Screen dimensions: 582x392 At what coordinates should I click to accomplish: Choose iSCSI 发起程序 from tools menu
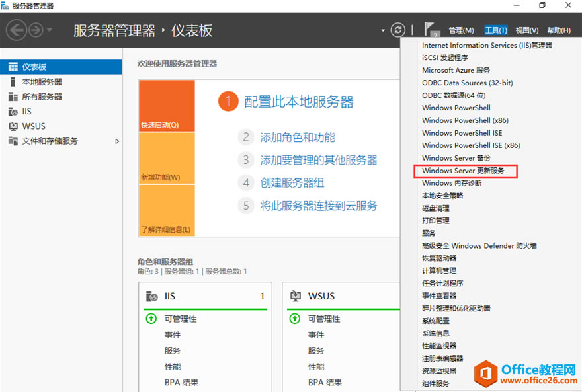(444, 58)
